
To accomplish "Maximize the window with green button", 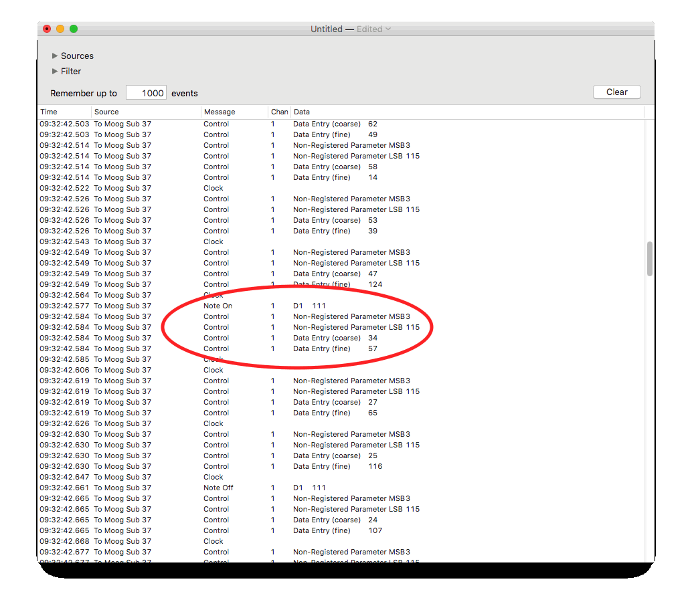I will click(74, 29).
